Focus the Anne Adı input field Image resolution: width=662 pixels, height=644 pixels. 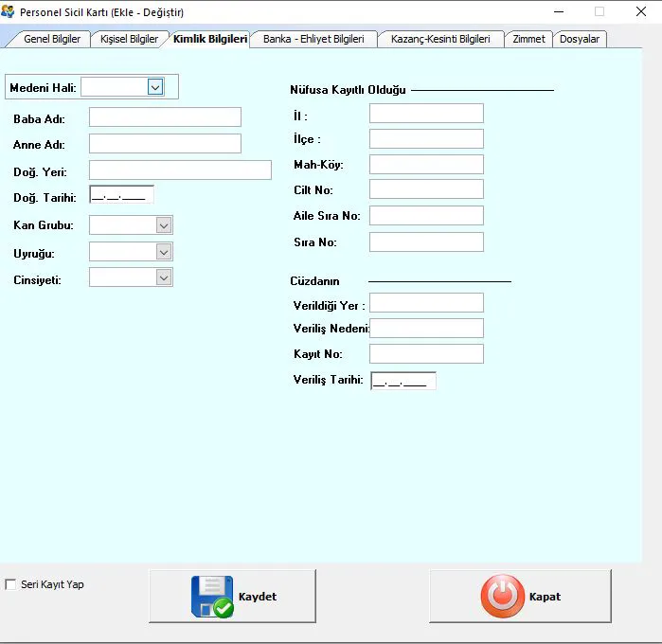pos(165,144)
